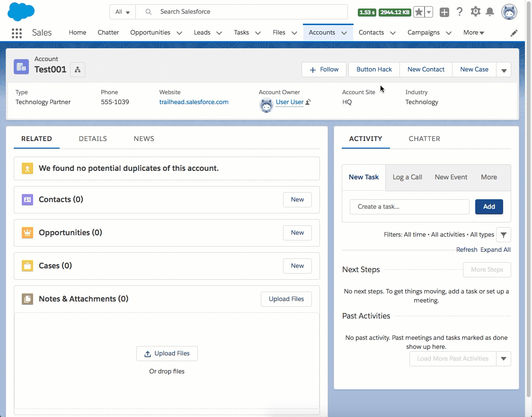Click the 1.53 s performance badge
The width and height of the screenshot is (532, 417).
pos(367,13)
